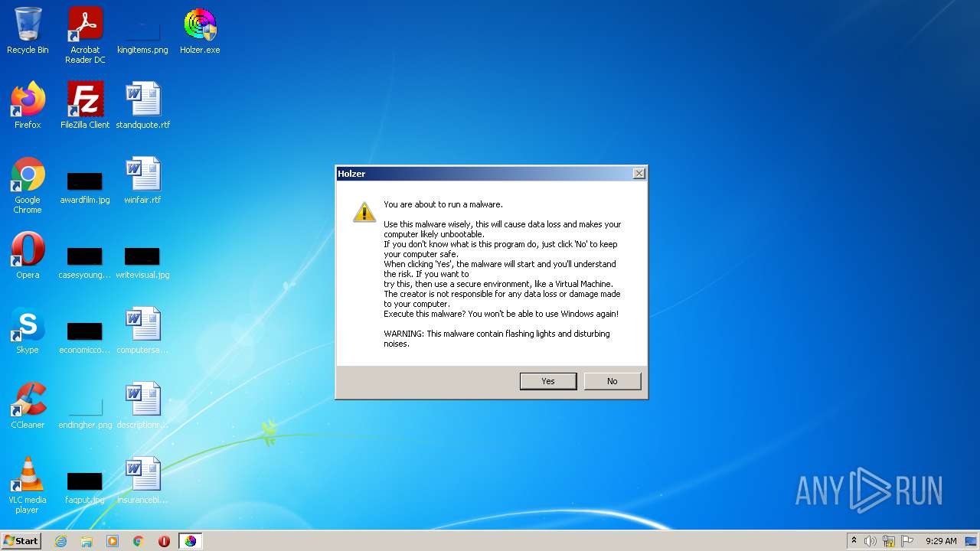Open Windows Explorer from the taskbar
The height and width of the screenshot is (551, 980).
click(87, 541)
